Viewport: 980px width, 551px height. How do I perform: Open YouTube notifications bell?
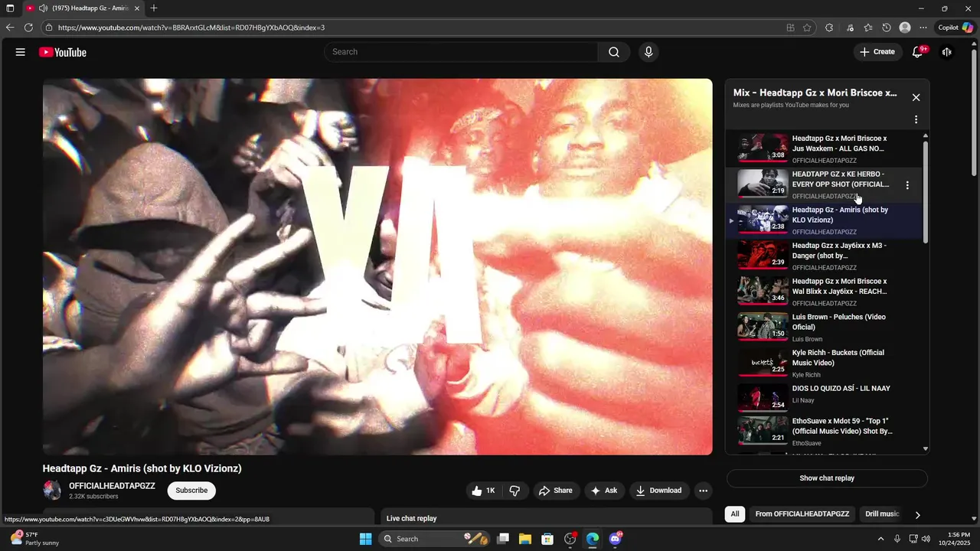917,52
